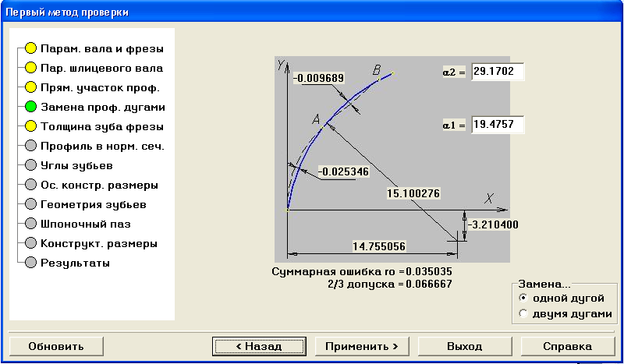This screenshot has height=364, width=624.
Task: Click value -0.025346 on the graph
Action: 344,171
